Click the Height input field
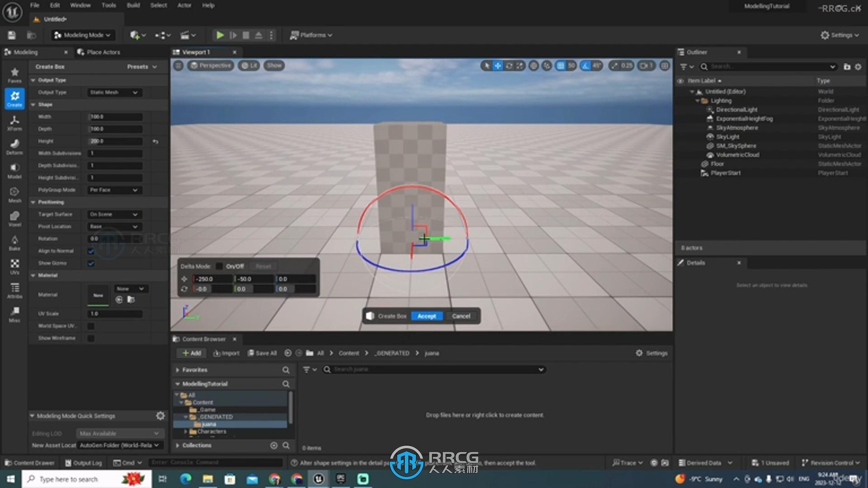868x488 pixels. (114, 141)
